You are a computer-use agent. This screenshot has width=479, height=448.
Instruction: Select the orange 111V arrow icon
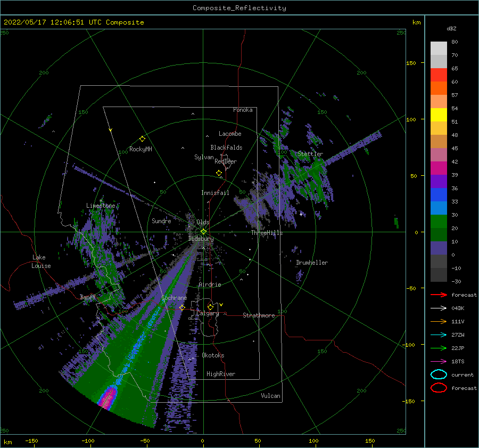click(x=439, y=321)
